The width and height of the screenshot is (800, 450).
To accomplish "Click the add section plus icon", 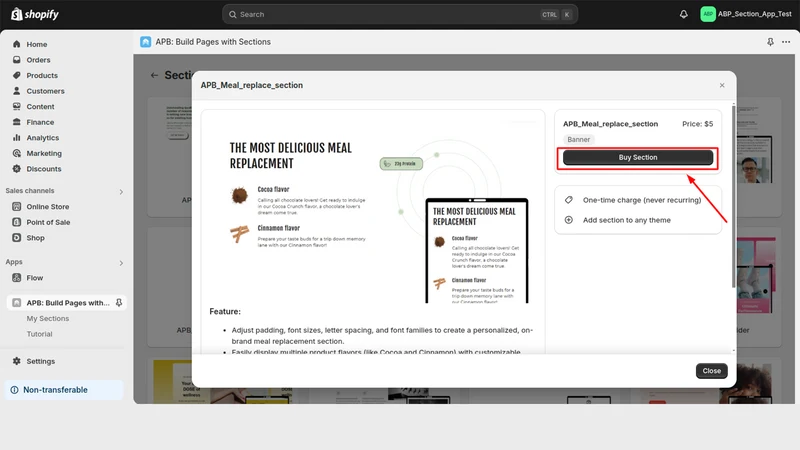I will (x=569, y=220).
